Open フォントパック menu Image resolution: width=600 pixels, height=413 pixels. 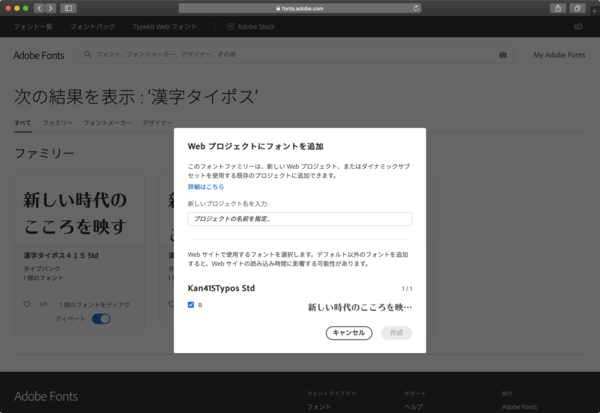[x=93, y=26]
